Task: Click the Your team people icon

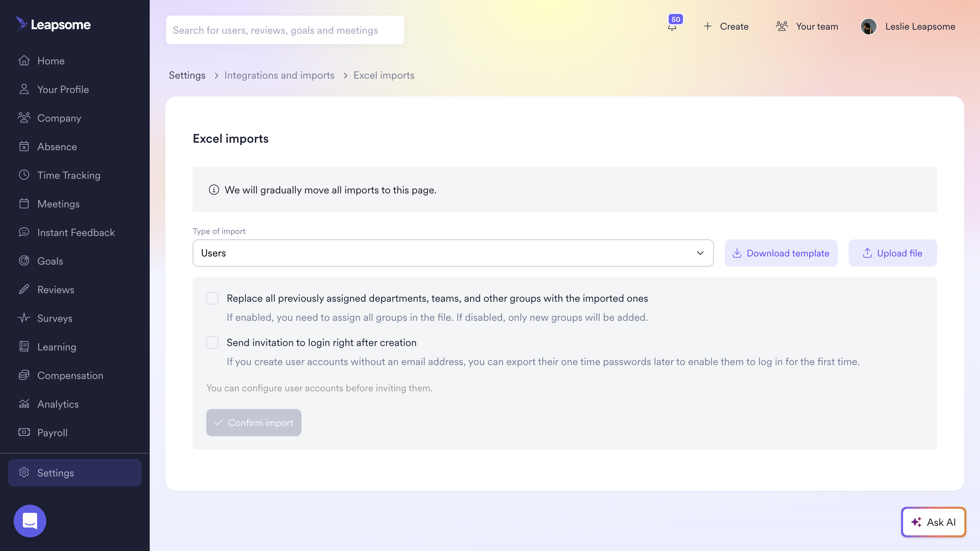Action: tap(781, 26)
